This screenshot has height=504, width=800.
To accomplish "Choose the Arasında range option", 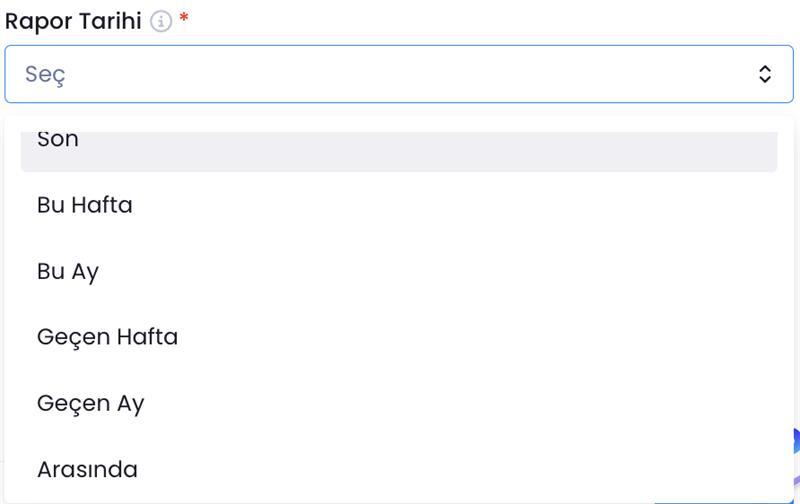I will 87,469.
